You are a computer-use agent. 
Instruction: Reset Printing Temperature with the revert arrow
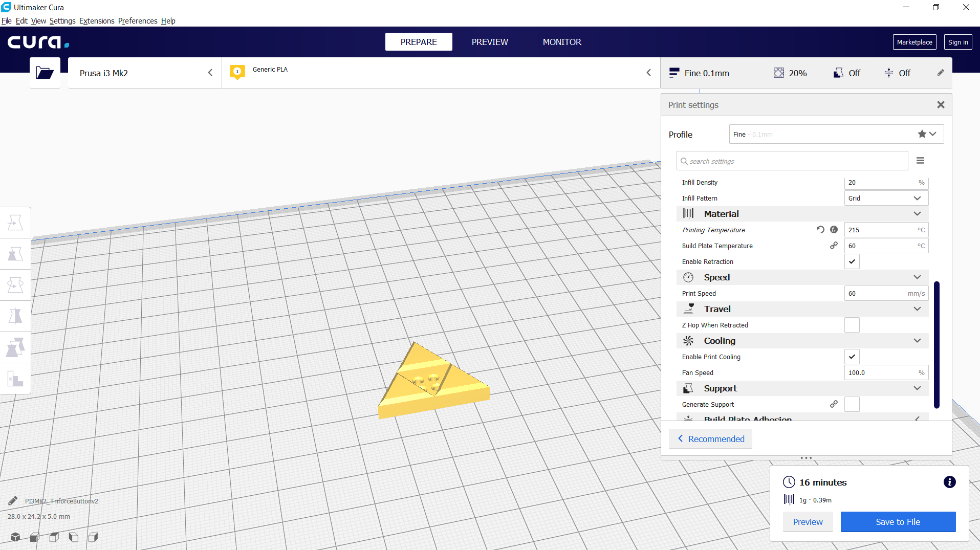click(820, 230)
